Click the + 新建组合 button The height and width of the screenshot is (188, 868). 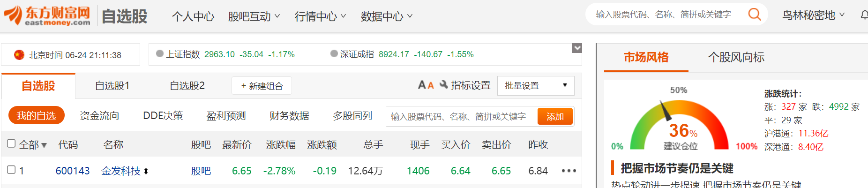262,86
